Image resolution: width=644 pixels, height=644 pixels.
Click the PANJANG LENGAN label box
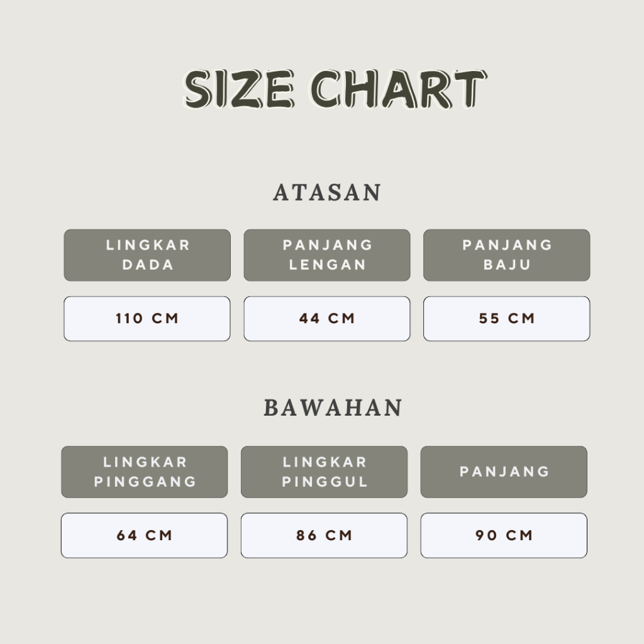pyautogui.click(x=327, y=255)
